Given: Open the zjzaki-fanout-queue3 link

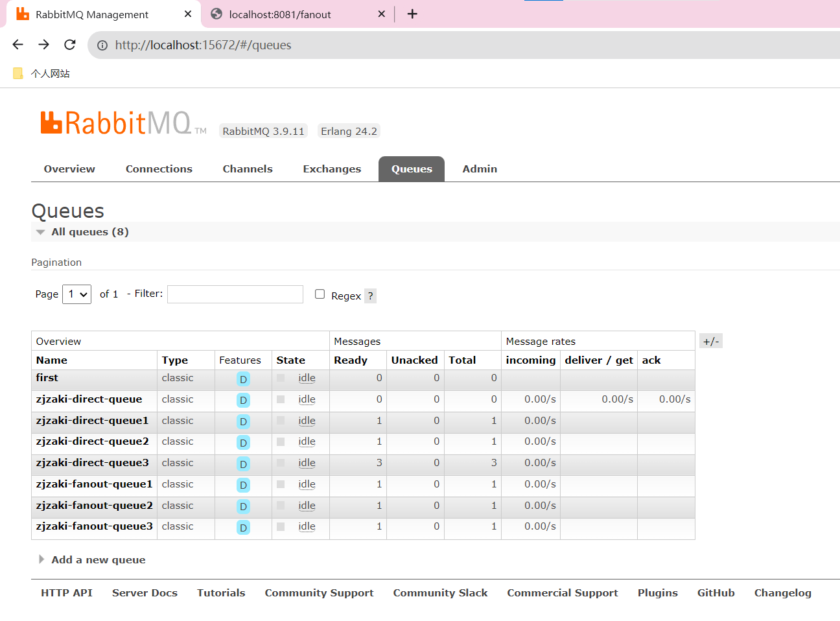Looking at the screenshot, I should [94, 526].
